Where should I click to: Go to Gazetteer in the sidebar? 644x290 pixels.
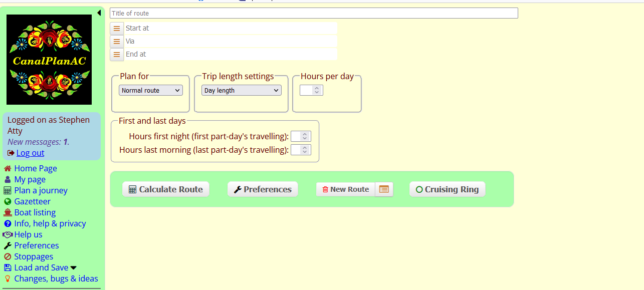32,201
